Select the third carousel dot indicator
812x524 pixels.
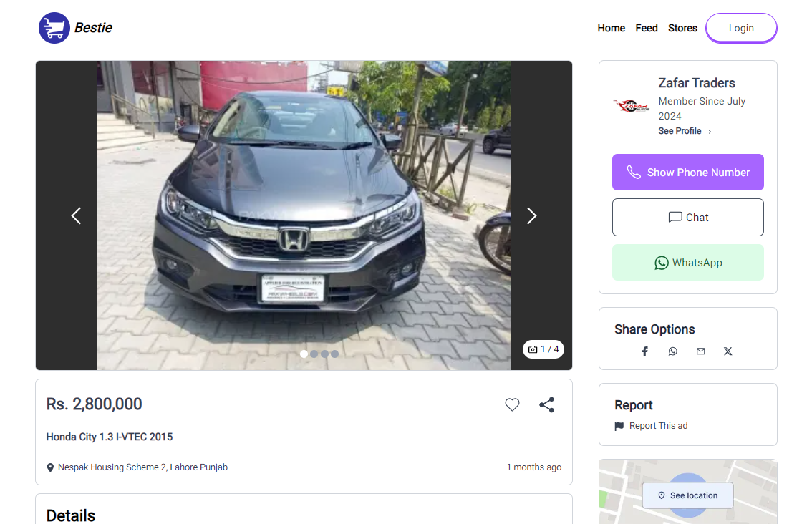324,354
